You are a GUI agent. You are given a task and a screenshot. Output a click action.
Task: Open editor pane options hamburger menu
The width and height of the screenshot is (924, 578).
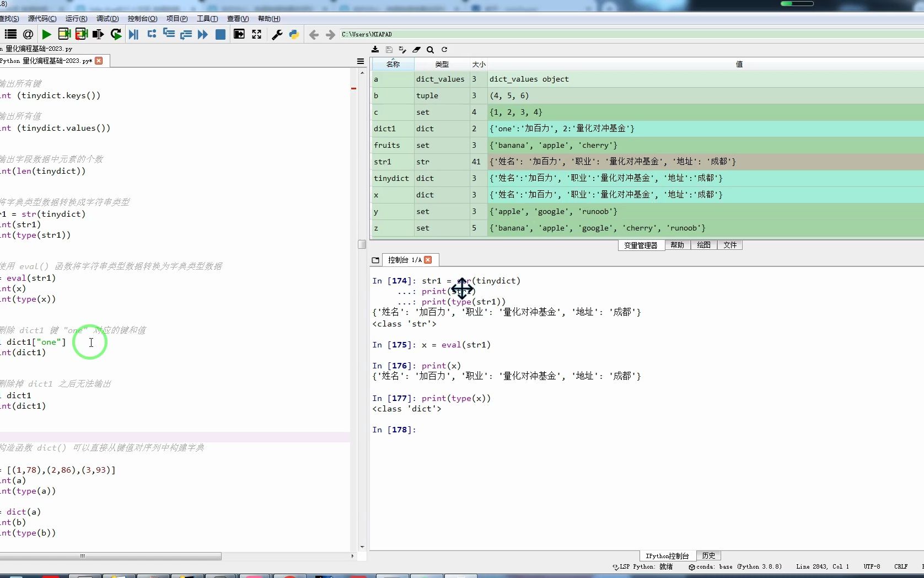(361, 61)
